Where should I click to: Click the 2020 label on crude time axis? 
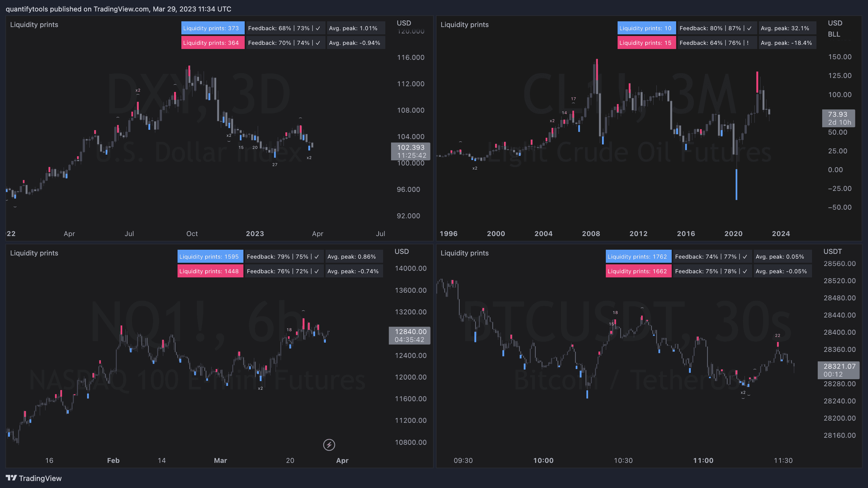733,234
